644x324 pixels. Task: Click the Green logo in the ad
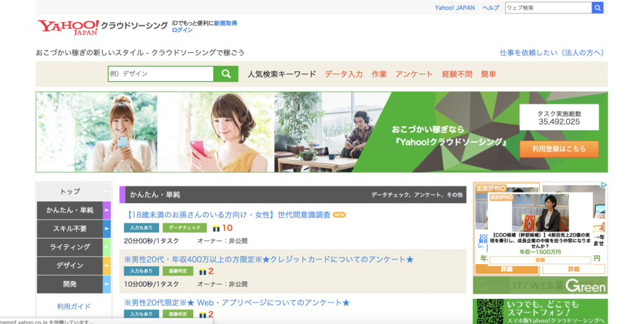click(586, 286)
